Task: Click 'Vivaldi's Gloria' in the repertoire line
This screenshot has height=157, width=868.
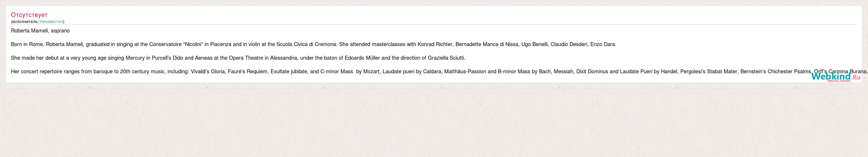Action: (x=208, y=72)
